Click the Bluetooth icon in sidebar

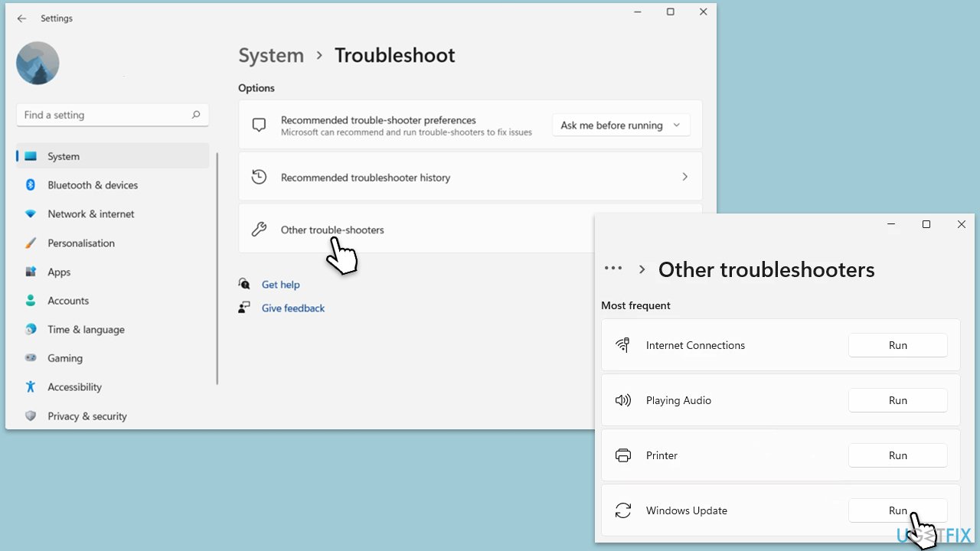click(x=31, y=185)
